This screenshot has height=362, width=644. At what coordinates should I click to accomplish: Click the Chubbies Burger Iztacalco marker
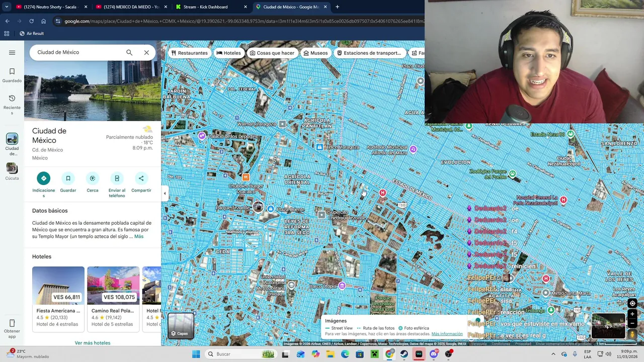tap(246, 177)
